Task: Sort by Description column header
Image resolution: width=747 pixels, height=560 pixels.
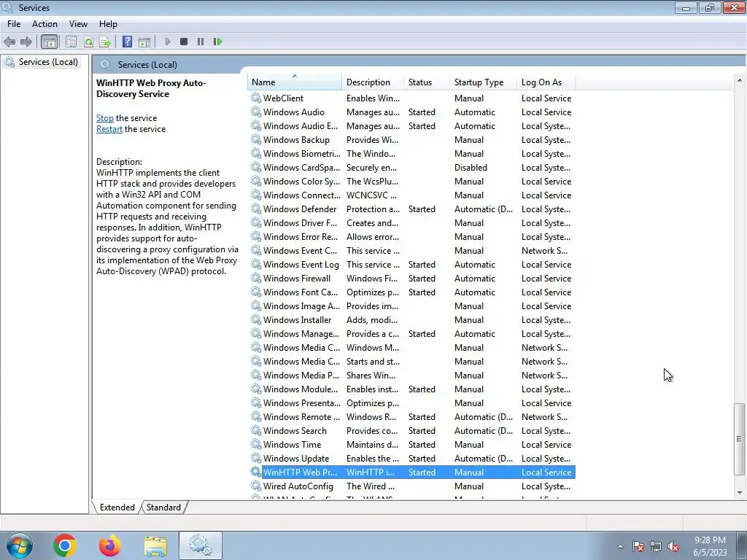Action: (373, 82)
